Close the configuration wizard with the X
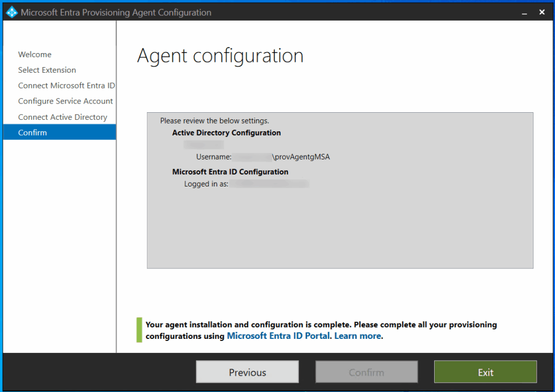Image resolution: width=555 pixels, height=392 pixels. pos(541,12)
